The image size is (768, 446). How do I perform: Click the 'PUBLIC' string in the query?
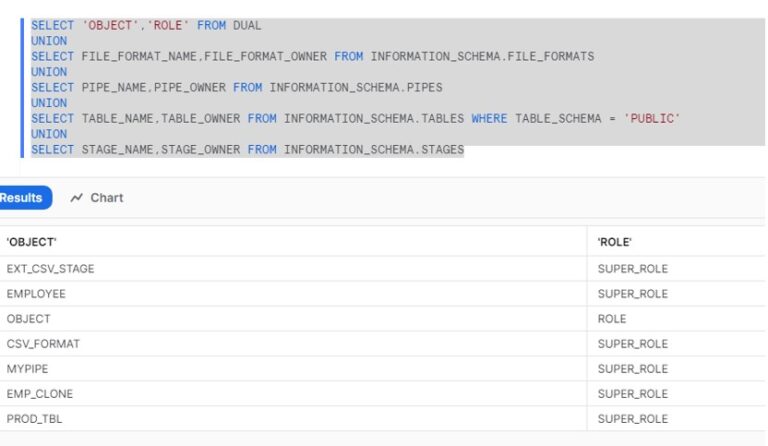[652, 118]
